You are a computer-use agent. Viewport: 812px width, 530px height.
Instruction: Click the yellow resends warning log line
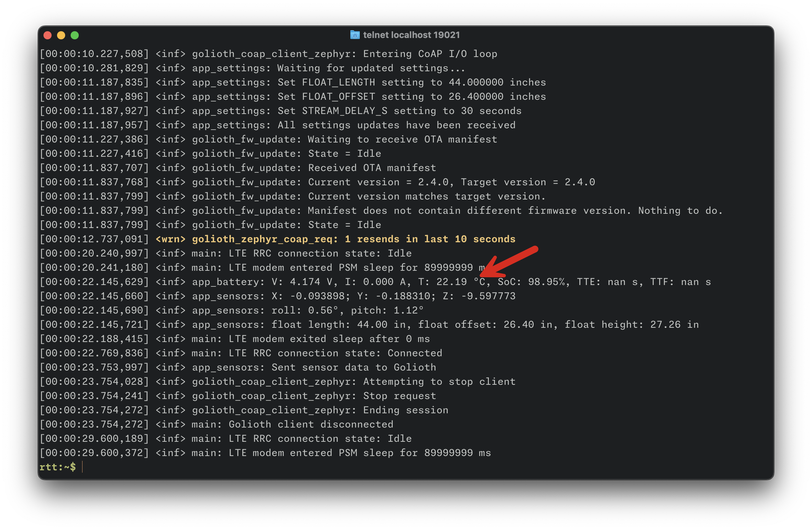click(278, 239)
